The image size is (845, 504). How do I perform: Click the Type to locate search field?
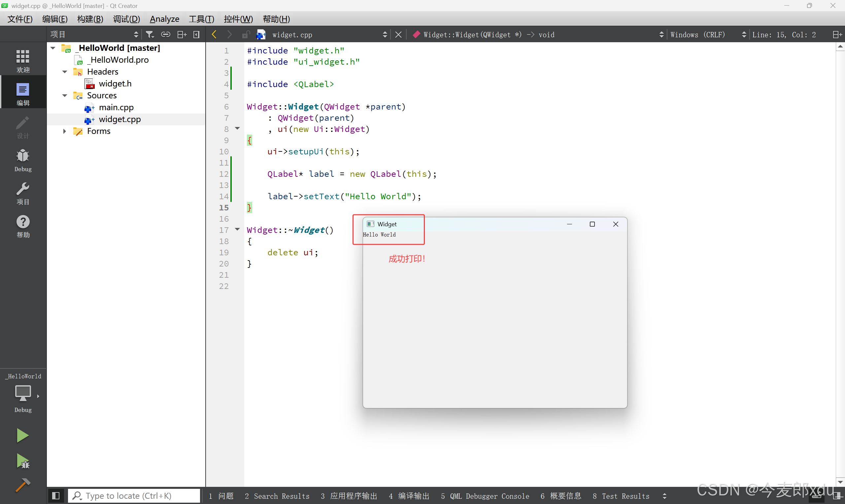click(x=134, y=495)
